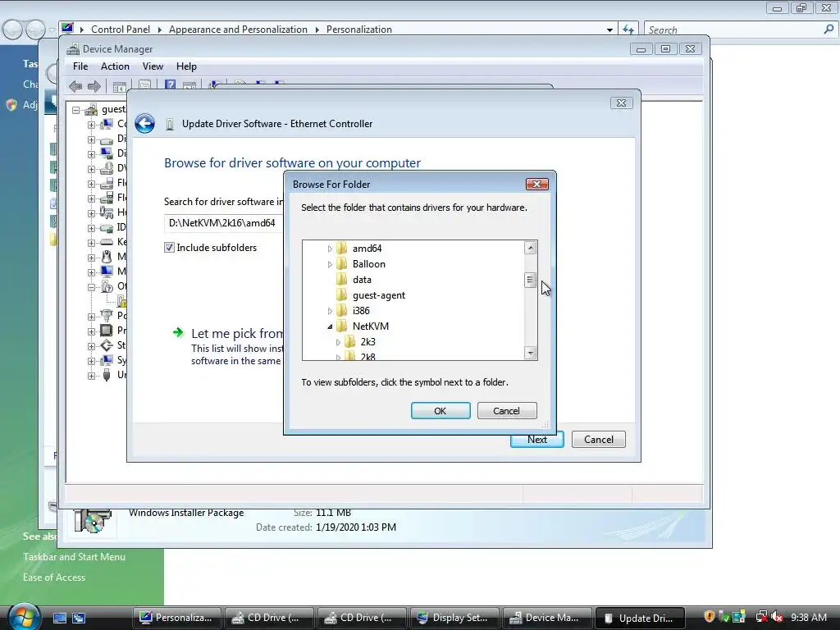The width and height of the screenshot is (840, 630).
Task: Open the security alert shield tray icon
Action: [710, 617]
